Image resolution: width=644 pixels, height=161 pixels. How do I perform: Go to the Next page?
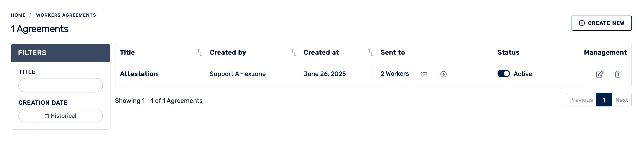621,100
